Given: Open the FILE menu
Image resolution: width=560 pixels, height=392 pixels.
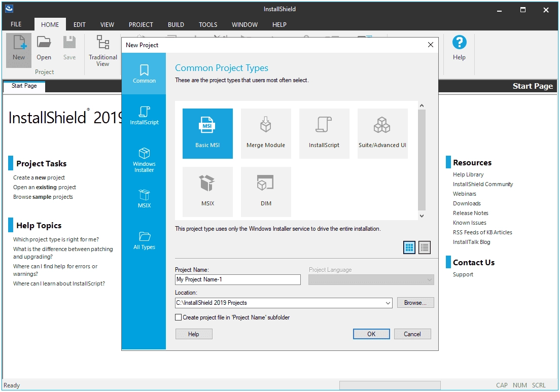Looking at the screenshot, I should point(16,24).
